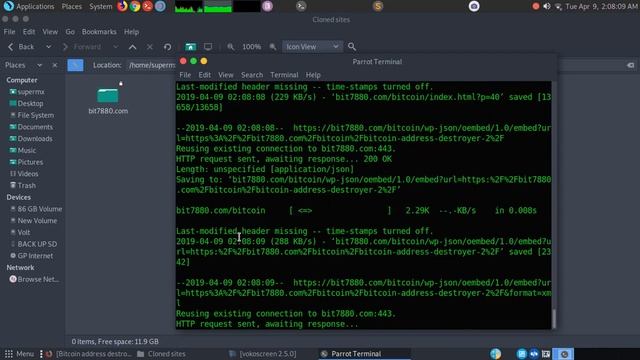Select supermx in Places sidebar

27,92
